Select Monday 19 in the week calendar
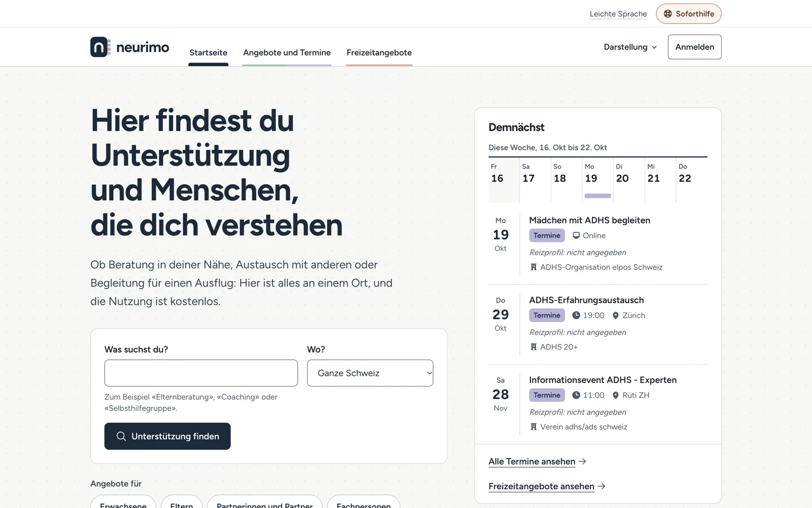This screenshot has width=812, height=508. 597,180
